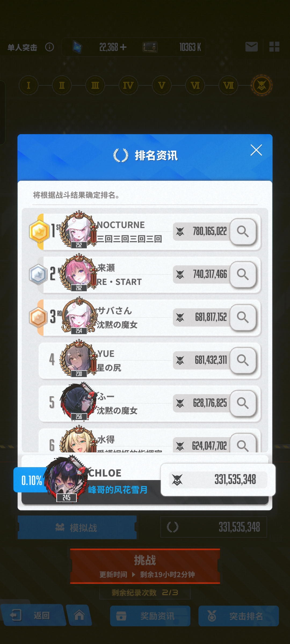The height and width of the screenshot is (644, 290).
Task: Close the 排名资讯 ranking dialog
Action: tap(256, 150)
